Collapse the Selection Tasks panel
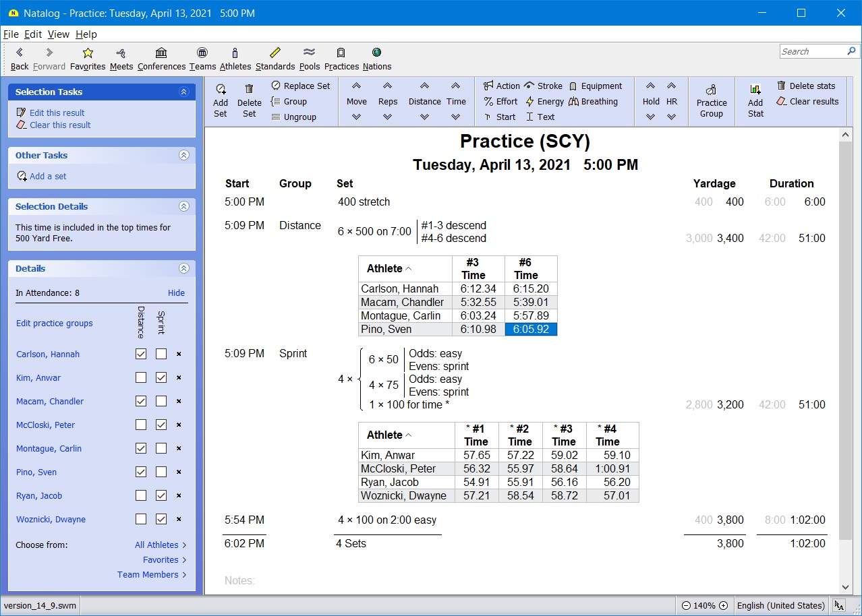862x616 pixels. (183, 92)
